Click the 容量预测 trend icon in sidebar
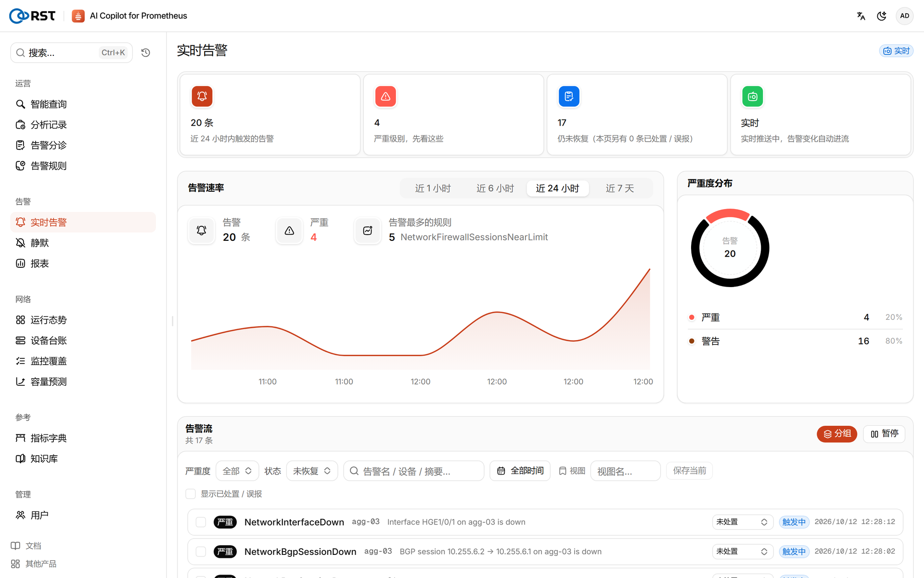924x578 pixels. 20,381
